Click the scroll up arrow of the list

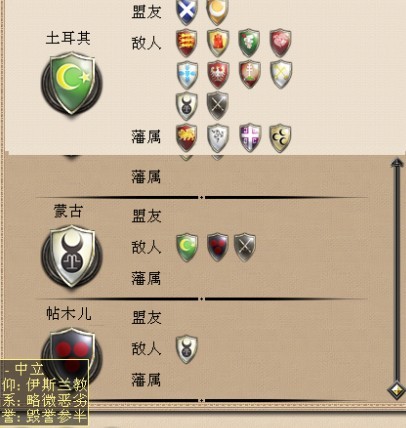397,163
